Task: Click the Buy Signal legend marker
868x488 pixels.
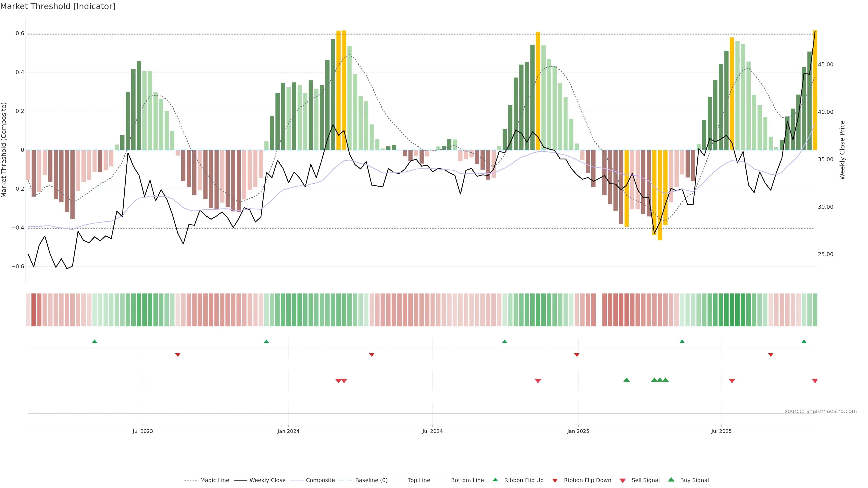Action: (671, 480)
